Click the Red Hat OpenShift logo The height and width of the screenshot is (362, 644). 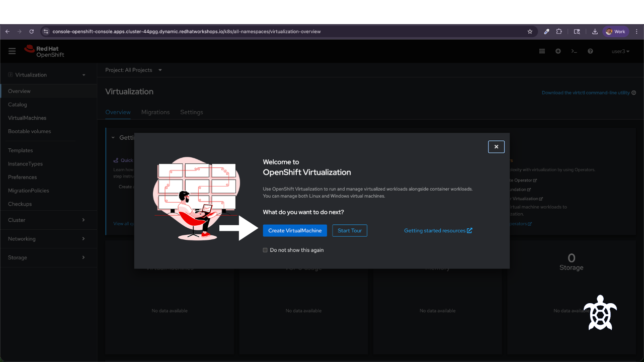44,51
